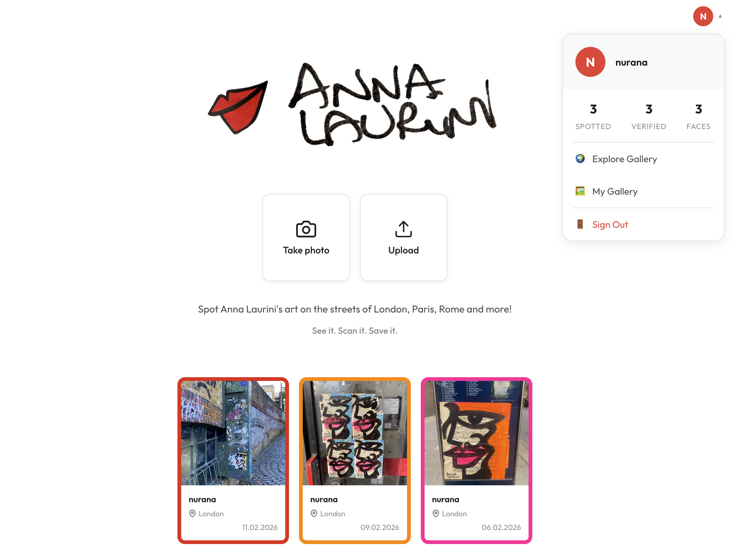Click the Take photo button
Screen dimensions: 751x560
pos(306,237)
